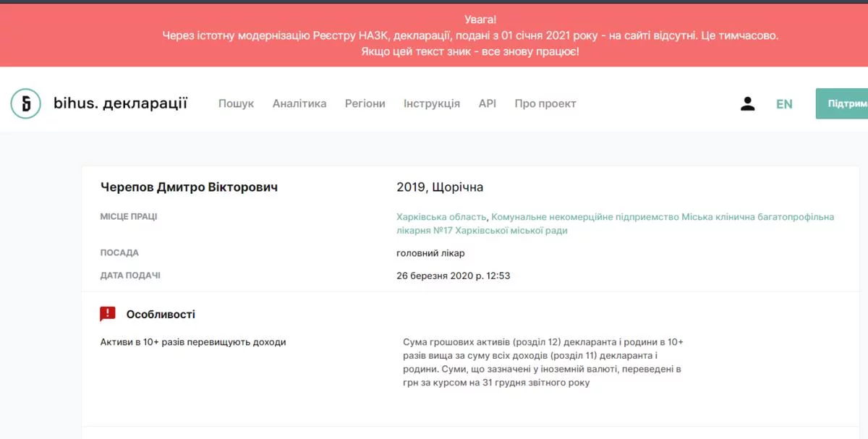Click the bihus. декларації site title
Image resolution: width=868 pixels, height=439 pixels.
[120, 103]
